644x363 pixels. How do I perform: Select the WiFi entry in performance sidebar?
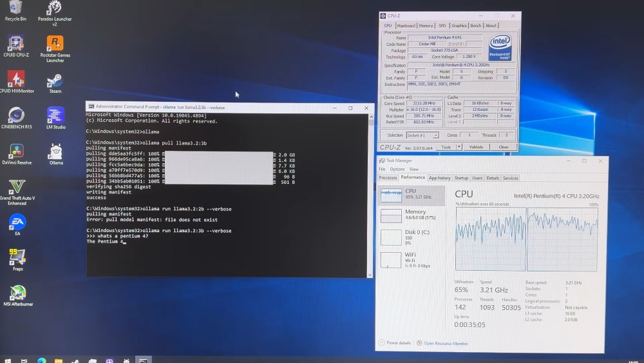[x=411, y=260]
